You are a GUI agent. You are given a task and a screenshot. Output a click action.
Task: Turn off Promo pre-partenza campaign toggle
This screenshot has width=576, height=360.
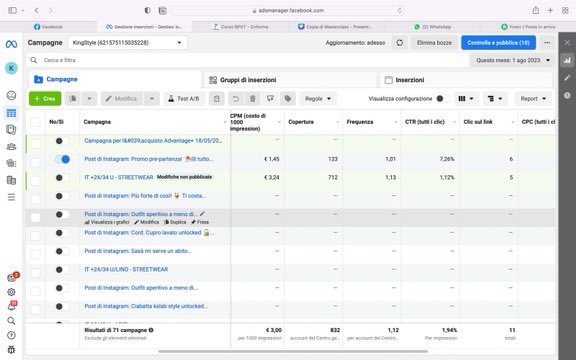[x=62, y=159]
